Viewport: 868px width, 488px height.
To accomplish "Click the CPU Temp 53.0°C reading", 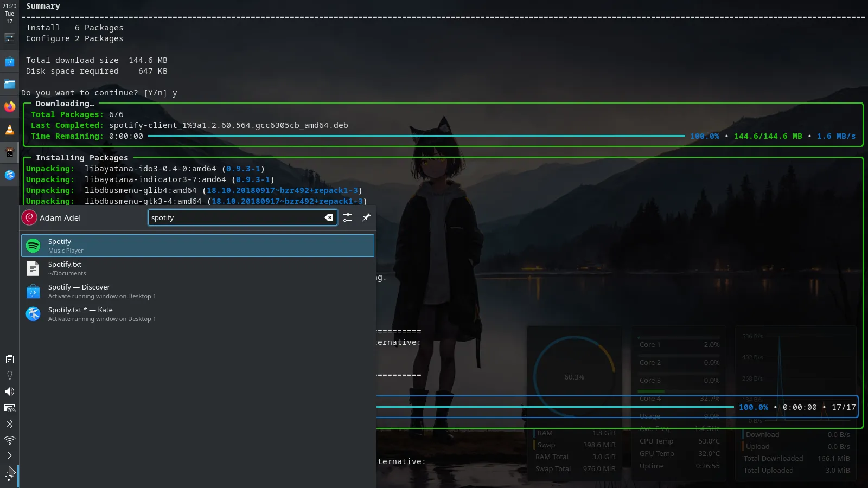I will pyautogui.click(x=679, y=441).
